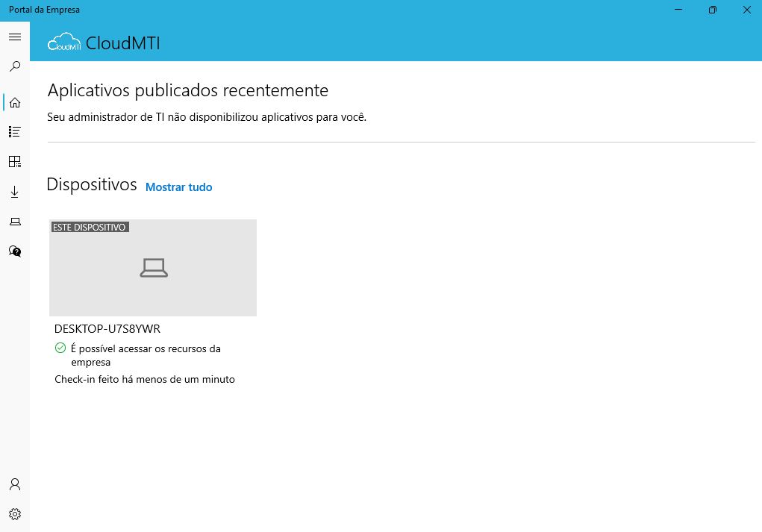Restore down the Portal da Empresa window
Image resolution: width=762 pixels, height=532 pixels.
713,10
